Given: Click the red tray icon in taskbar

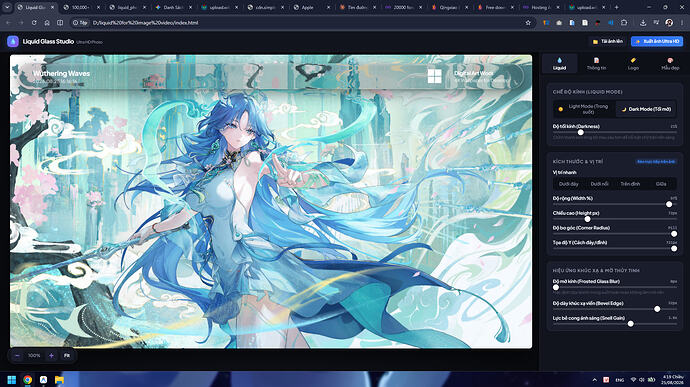Looking at the screenshot, I should click(x=606, y=380).
